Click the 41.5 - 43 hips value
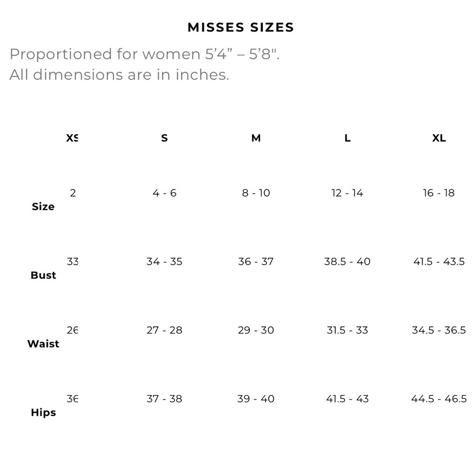 pyautogui.click(x=347, y=398)
